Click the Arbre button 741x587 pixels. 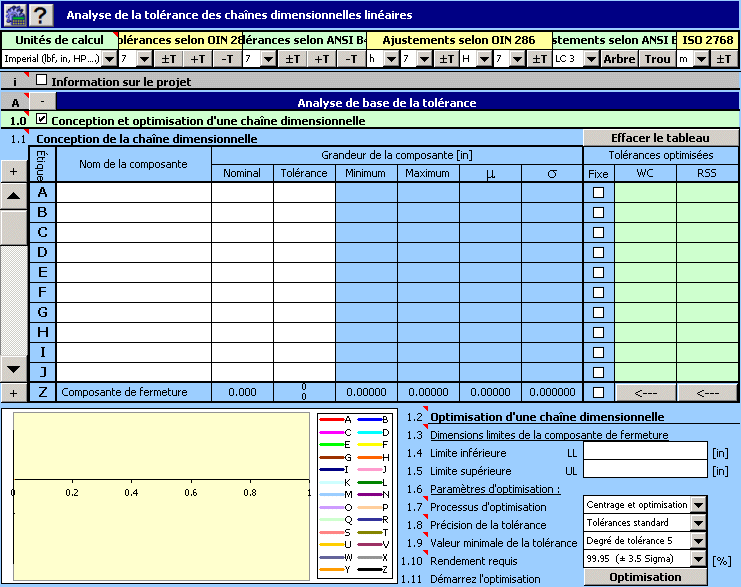click(619, 59)
